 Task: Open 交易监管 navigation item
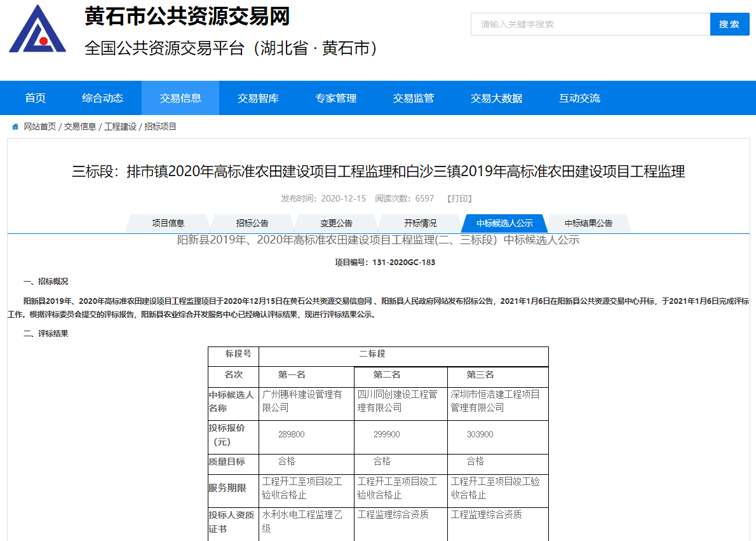click(x=414, y=98)
